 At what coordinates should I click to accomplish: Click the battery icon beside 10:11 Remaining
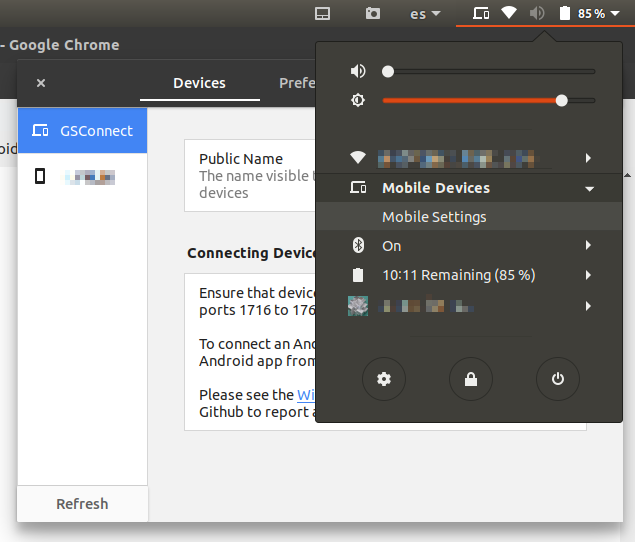(358, 275)
